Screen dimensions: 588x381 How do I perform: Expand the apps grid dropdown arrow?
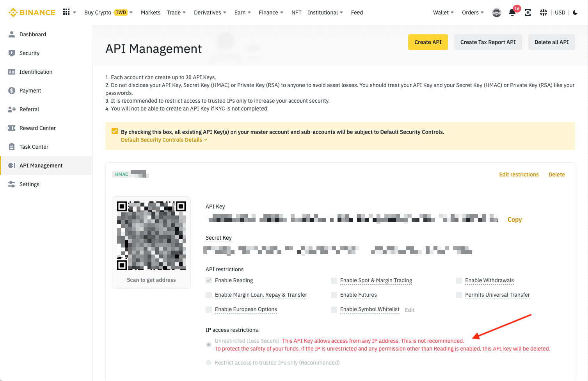point(75,12)
